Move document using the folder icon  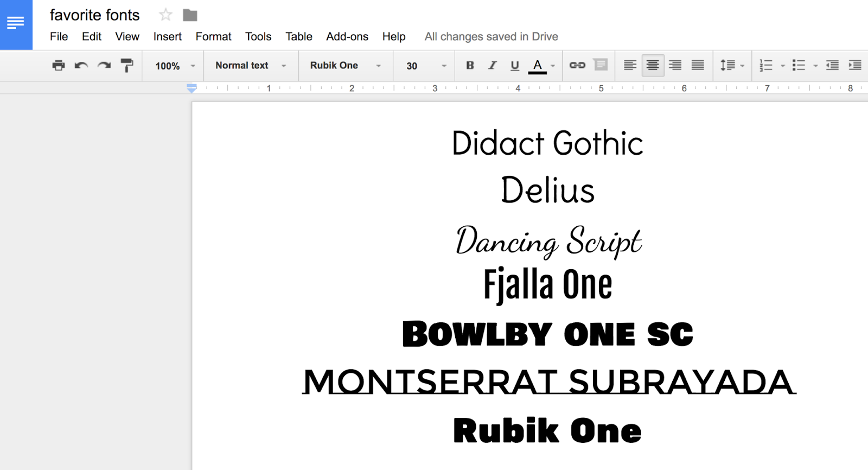[x=190, y=15]
